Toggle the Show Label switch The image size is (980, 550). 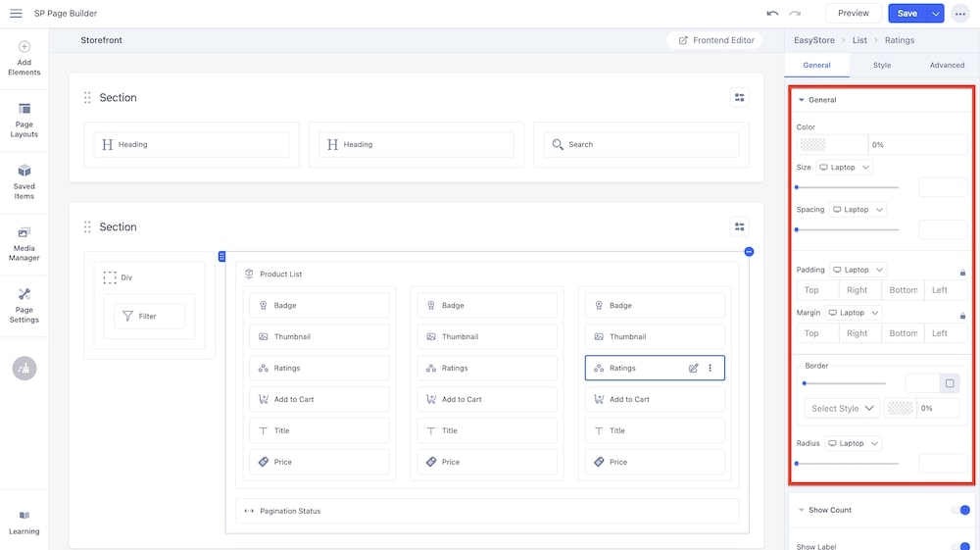point(959,546)
